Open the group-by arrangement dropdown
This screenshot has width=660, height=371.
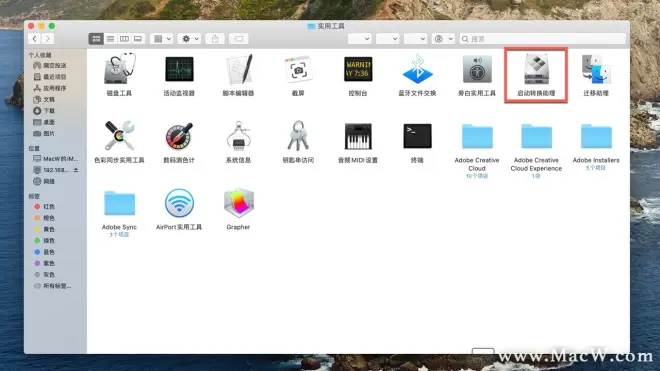pos(162,39)
